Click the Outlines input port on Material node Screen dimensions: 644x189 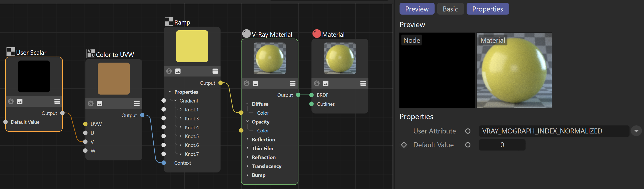pos(311,104)
